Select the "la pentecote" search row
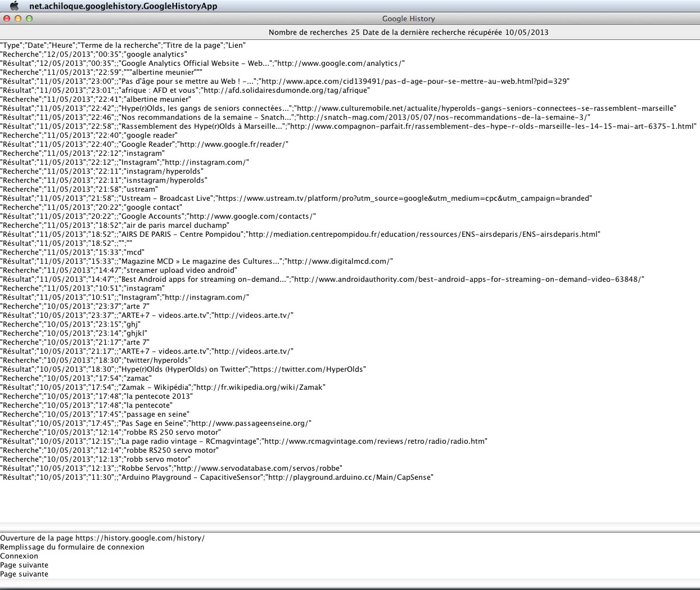This screenshot has height=590, width=700. point(87,406)
